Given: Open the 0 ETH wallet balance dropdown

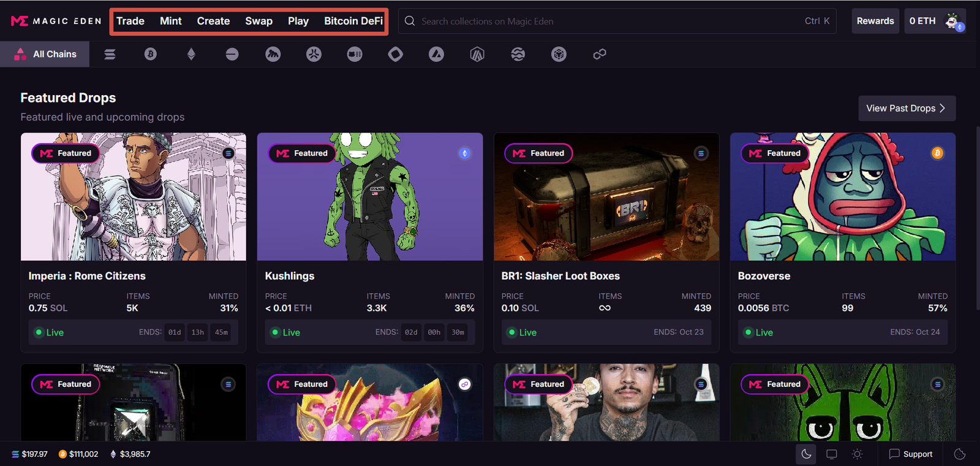Looking at the screenshot, I should tap(922, 21).
